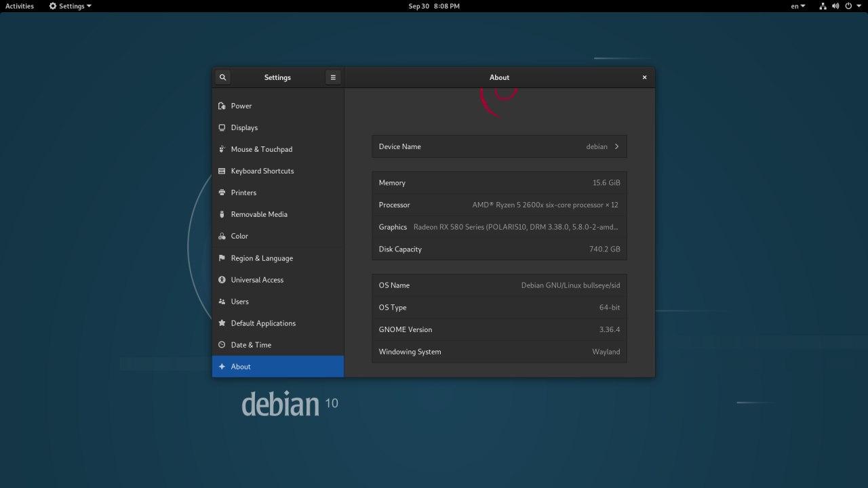Viewport: 868px width, 488px height.
Task: Open the Keyboard Shortcuts panel label
Action: click(x=262, y=171)
